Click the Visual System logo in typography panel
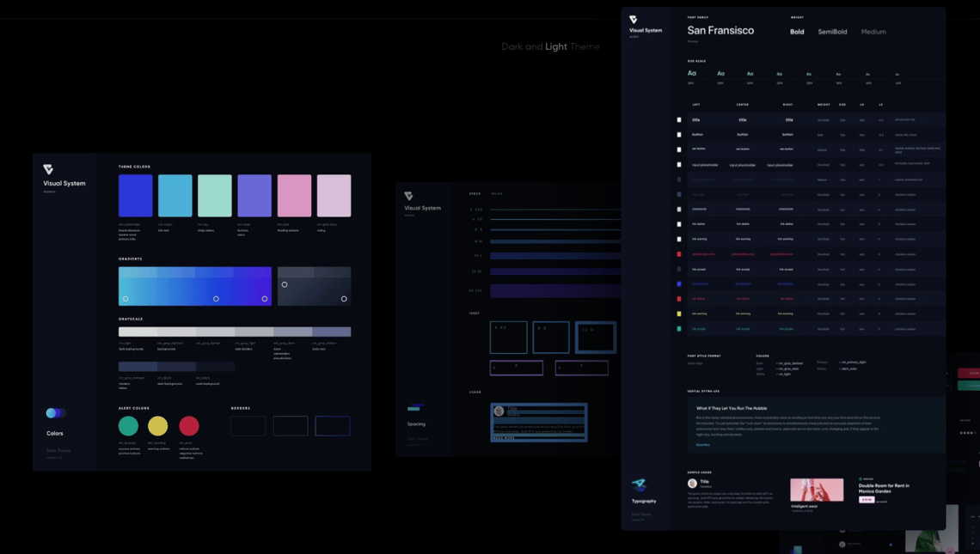This screenshot has height=554, width=980. coord(634,20)
